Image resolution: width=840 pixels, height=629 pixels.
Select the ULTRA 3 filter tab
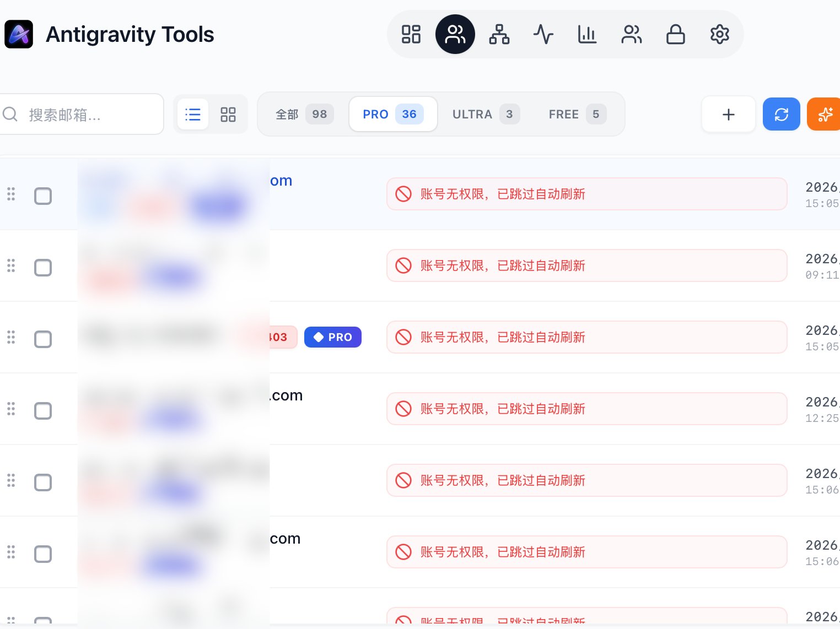click(x=485, y=114)
